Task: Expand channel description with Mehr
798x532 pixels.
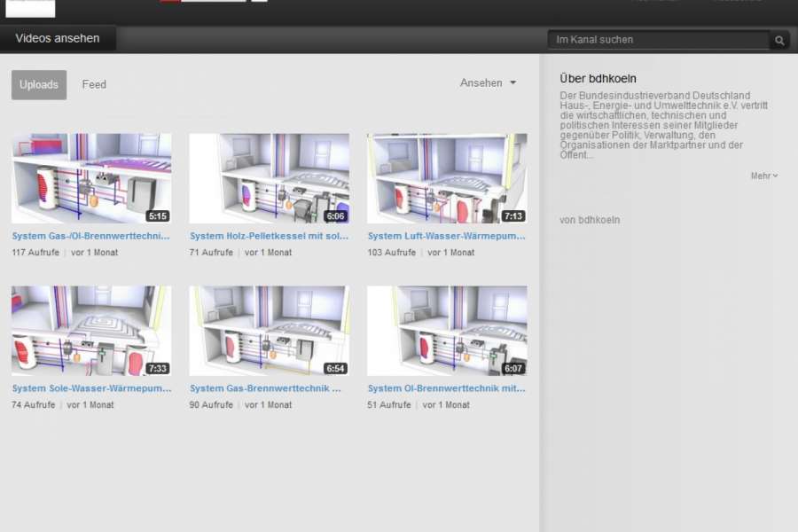Action: 764,176
